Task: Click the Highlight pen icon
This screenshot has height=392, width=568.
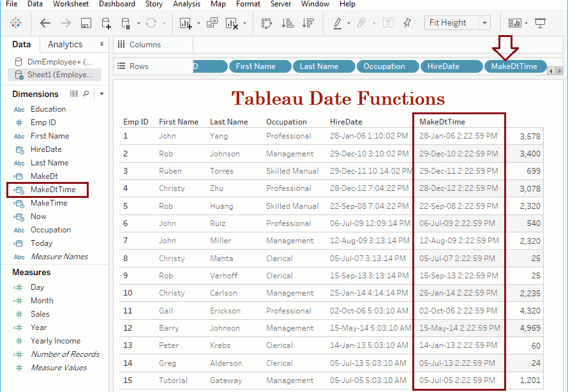Action: pos(338,23)
